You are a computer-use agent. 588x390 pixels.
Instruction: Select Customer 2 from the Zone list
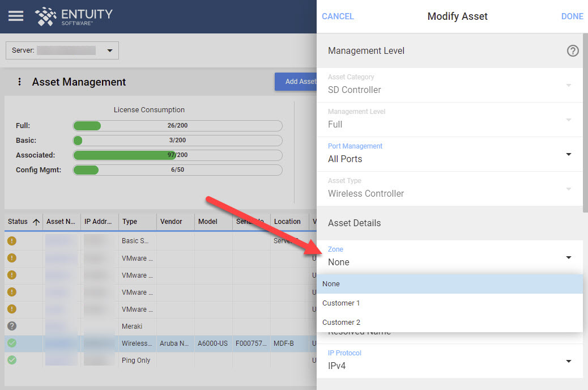pos(341,322)
